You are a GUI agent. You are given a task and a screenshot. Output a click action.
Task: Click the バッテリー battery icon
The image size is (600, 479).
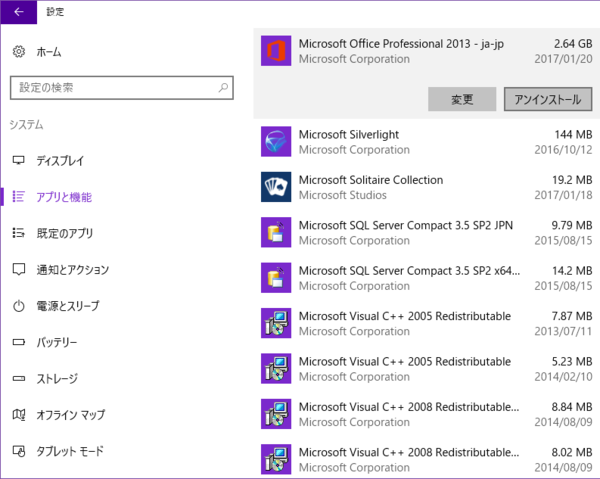(x=19, y=342)
